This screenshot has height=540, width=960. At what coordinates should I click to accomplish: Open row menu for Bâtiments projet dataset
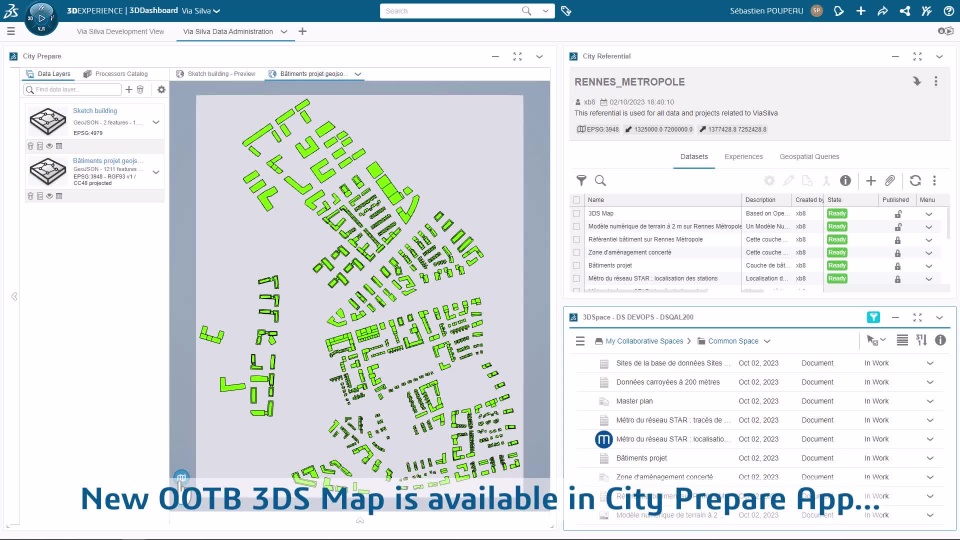pyautogui.click(x=929, y=266)
